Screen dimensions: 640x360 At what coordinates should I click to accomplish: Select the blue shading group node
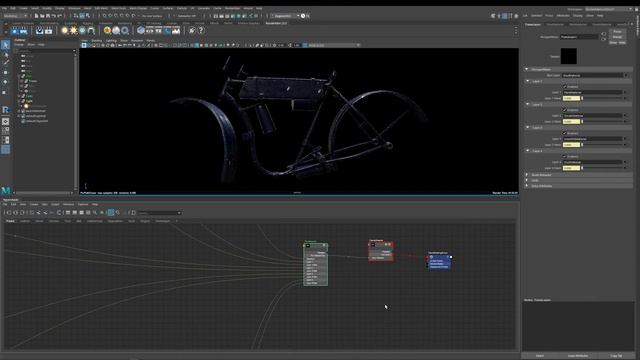pyautogui.click(x=439, y=261)
